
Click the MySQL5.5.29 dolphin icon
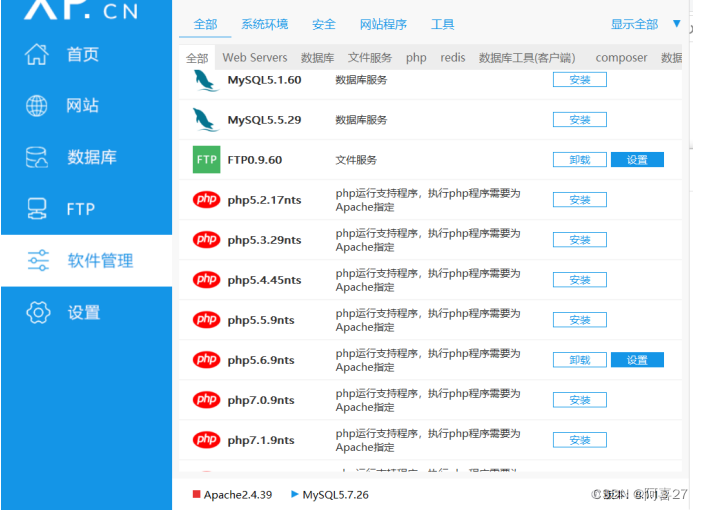coord(206,120)
